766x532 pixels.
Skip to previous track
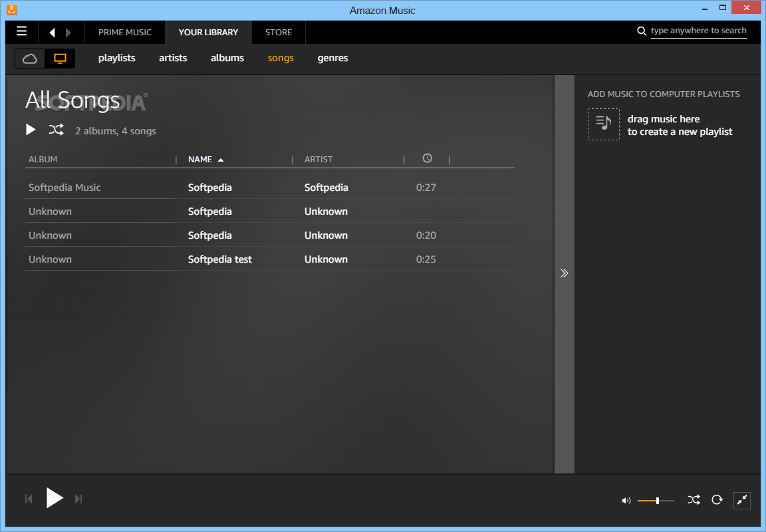tap(29, 499)
